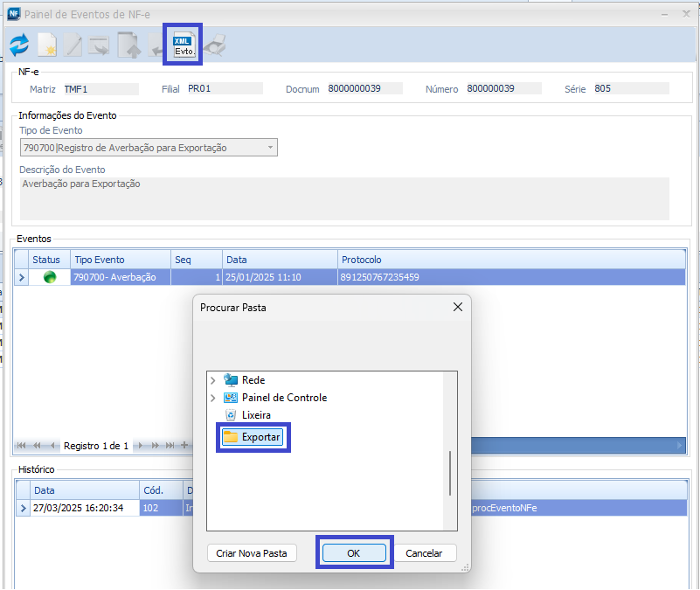
Task: Click the row indicator arrow in Histórico grid
Action: (x=24, y=508)
